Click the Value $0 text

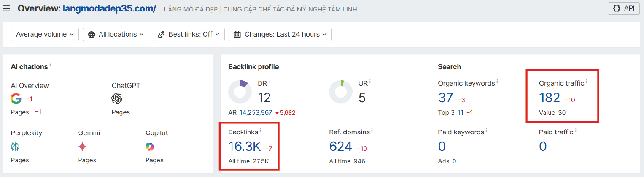(552, 113)
